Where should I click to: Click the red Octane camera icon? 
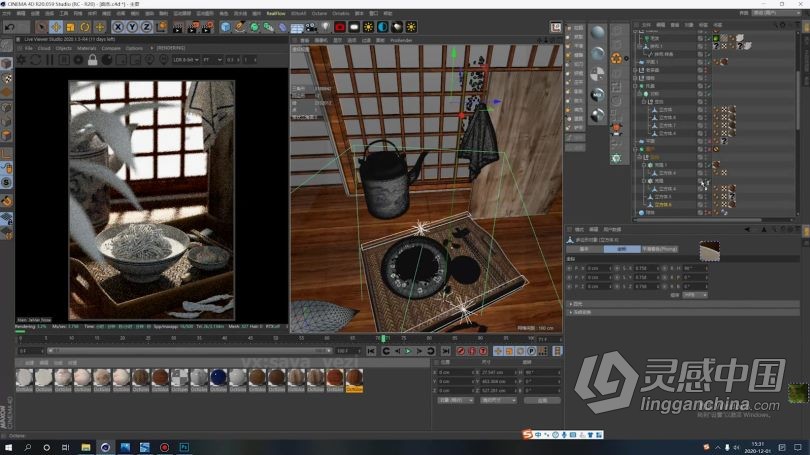tap(340, 27)
